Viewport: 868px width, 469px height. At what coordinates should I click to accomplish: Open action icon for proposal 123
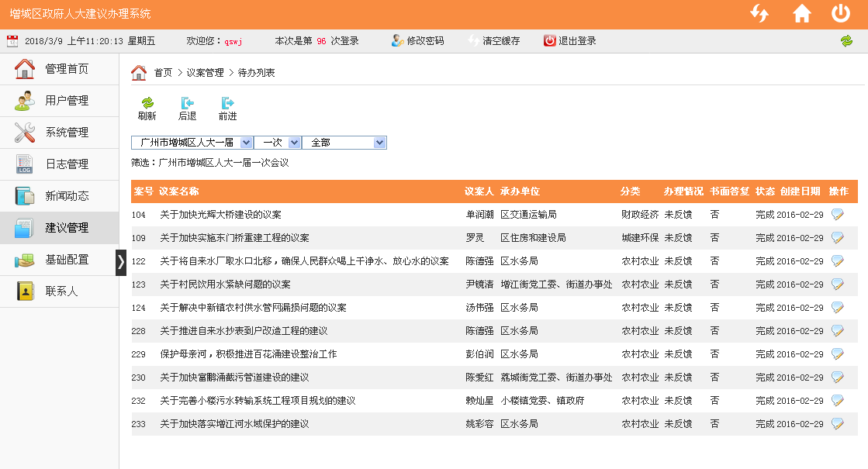838,285
